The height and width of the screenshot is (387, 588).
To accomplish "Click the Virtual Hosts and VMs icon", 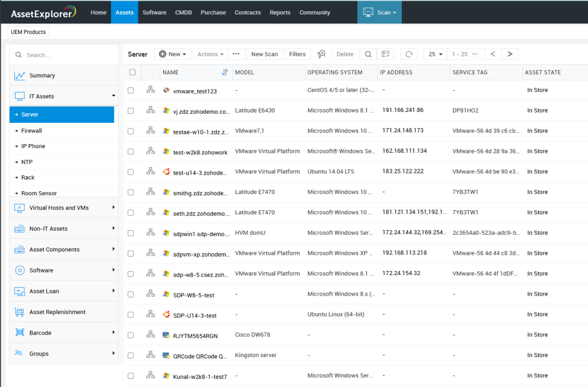I will tap(20, 208).
